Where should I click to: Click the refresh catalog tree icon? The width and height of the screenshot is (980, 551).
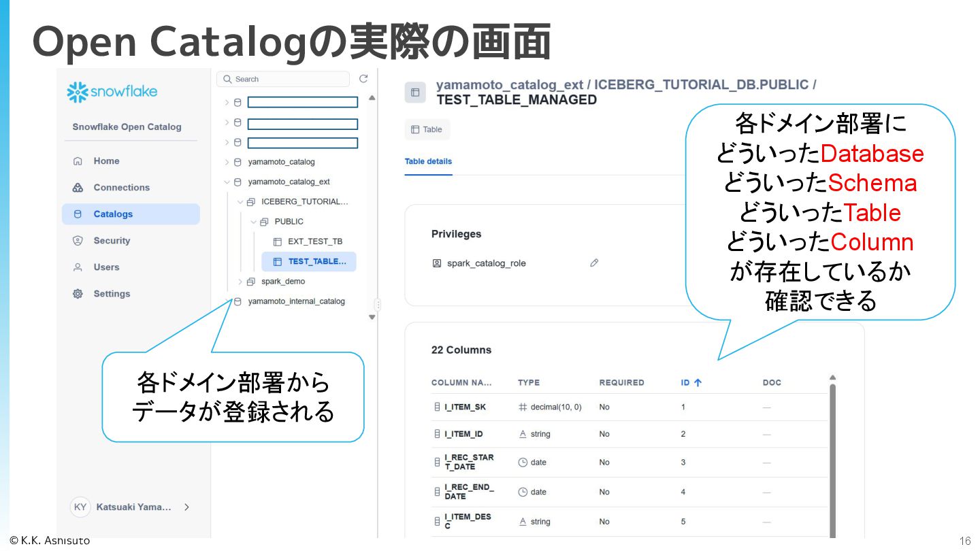pyautogui.click(x=363, y=79)
